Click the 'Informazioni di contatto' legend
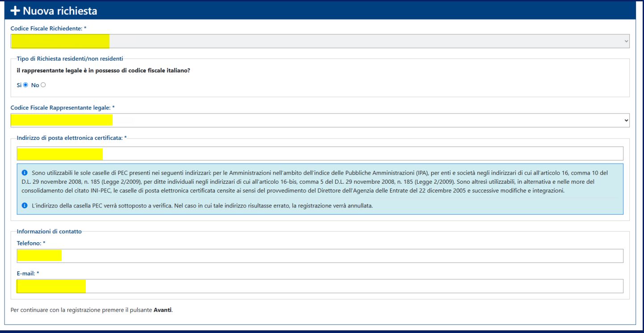The image size is (644, 333). pos(49,232)
